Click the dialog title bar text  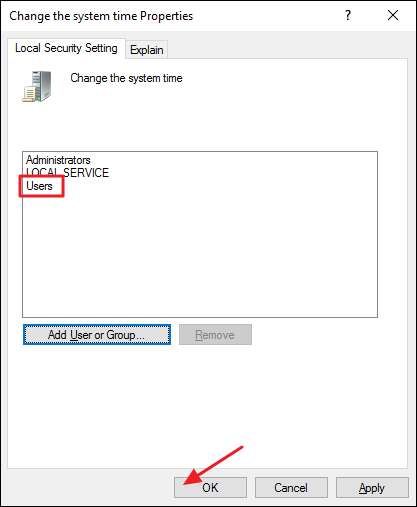[x=101, y=16]
